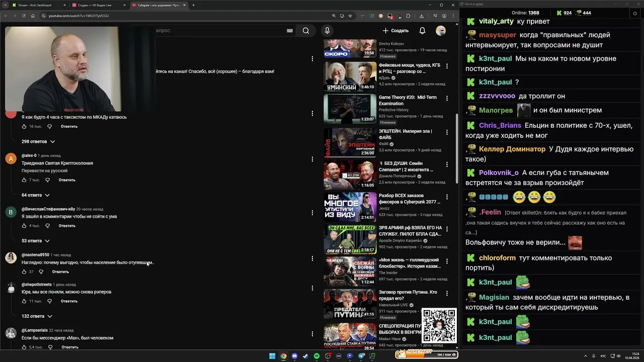Dislike shepotlstreets' comment about рэперов
This screenshot has height=362, width=644.
(x=49, y=301)
